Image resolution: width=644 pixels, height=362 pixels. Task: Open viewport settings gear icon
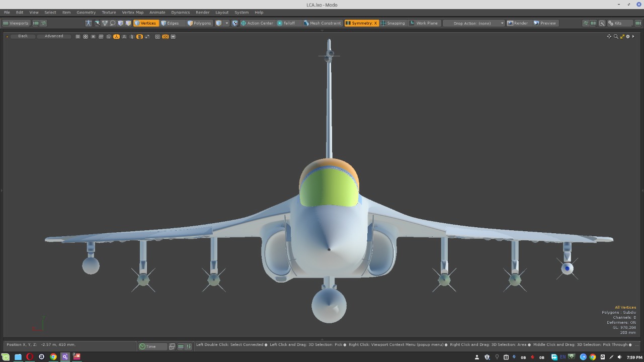[x=628, y=36]
